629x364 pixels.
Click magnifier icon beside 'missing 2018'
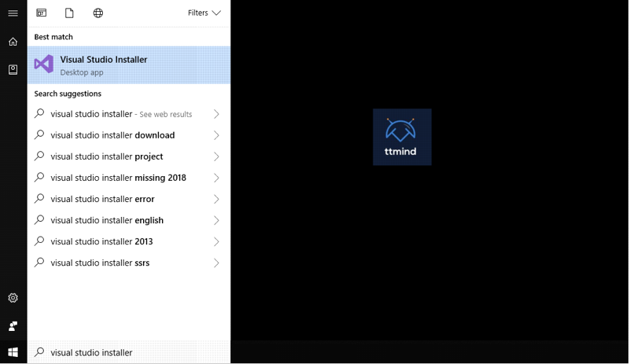(x=39, y=178)
